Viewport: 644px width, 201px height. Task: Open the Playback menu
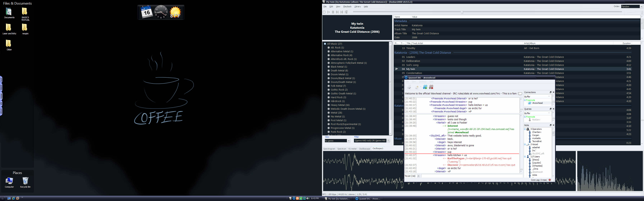pos(347,7)
